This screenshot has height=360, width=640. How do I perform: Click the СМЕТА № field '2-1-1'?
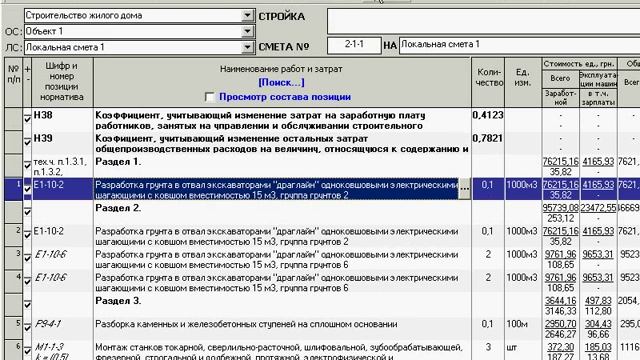pyautogui.click(x=354, y=44)
